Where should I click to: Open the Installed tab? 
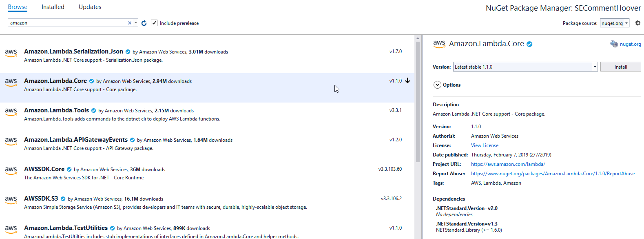point(53,7)
